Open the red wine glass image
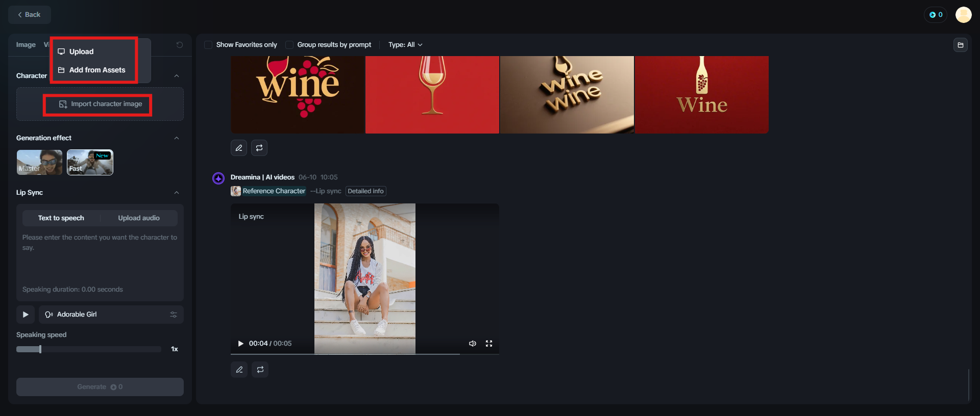Viewport: 980px width, 416px height. click(x=432, y=95)
